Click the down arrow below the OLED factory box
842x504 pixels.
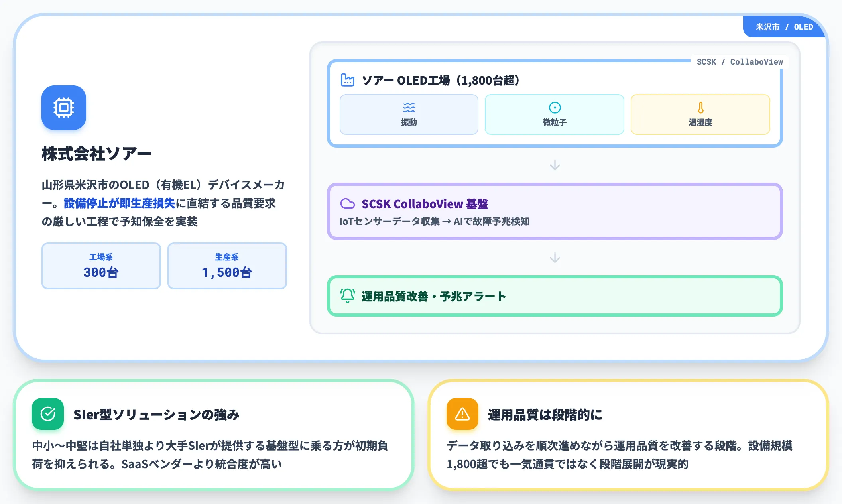coord(555,165)
